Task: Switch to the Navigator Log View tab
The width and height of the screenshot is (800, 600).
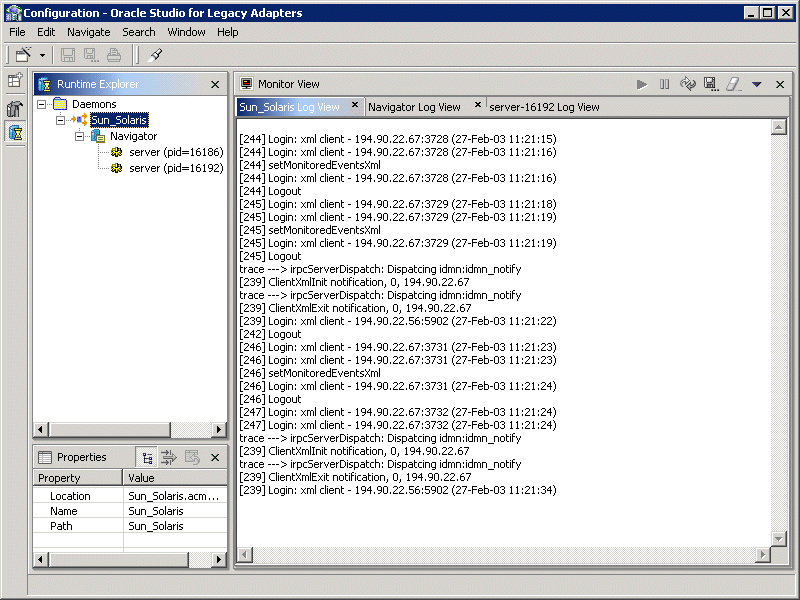Action: (x=414, y=107)
